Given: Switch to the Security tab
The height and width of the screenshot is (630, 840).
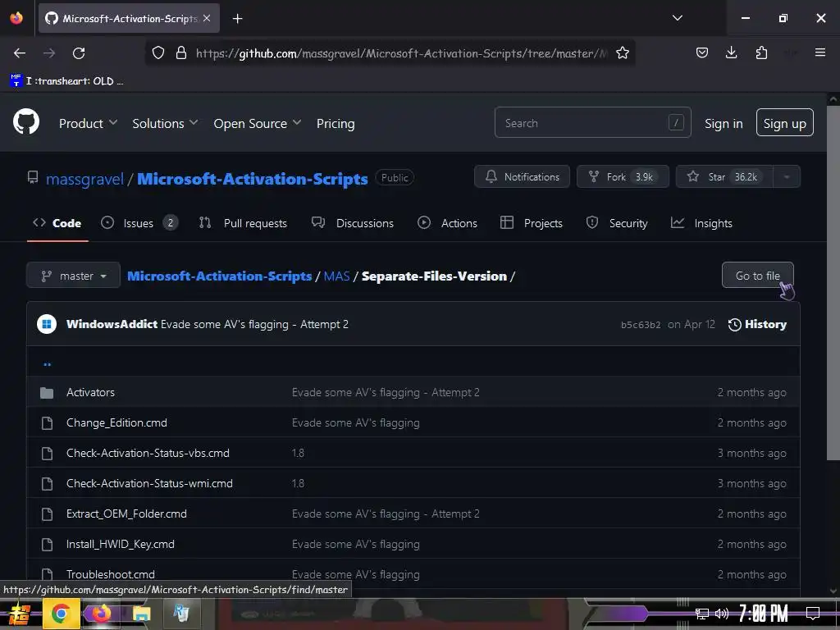Looking at the screenshot, I should coord(617,223).
